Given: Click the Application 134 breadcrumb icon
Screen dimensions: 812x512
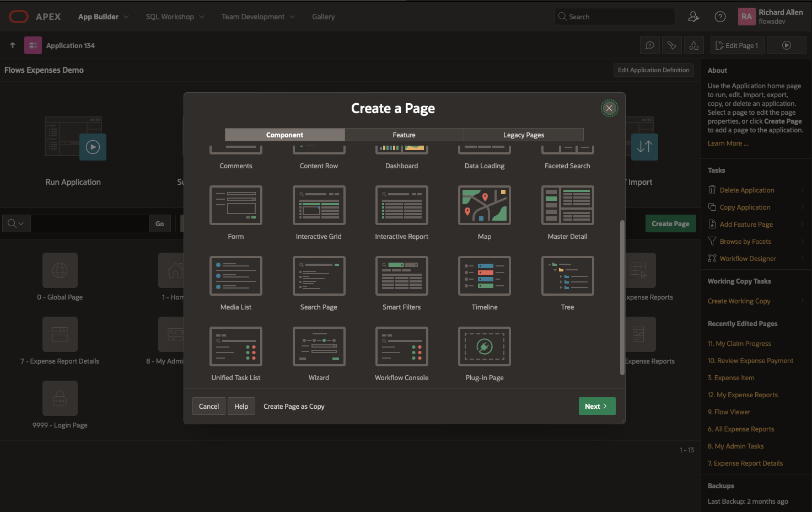Looking at the screenshot, I should (33, 45).
